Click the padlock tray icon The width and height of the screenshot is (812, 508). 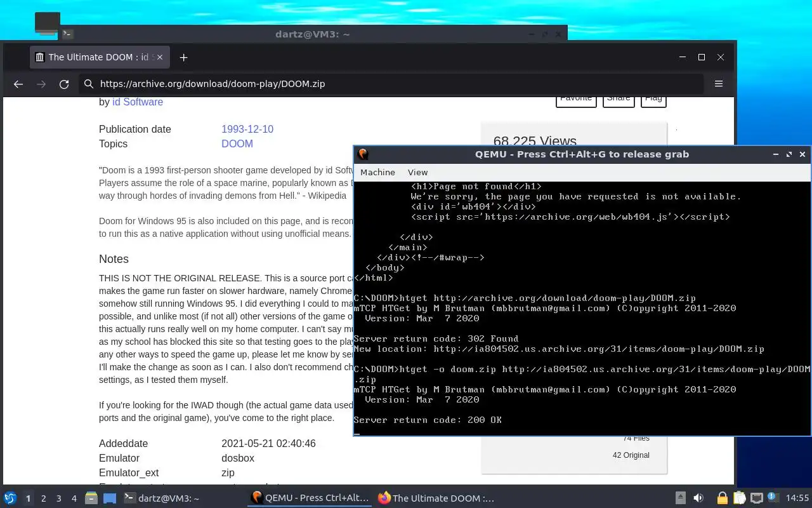coord(722,498)
